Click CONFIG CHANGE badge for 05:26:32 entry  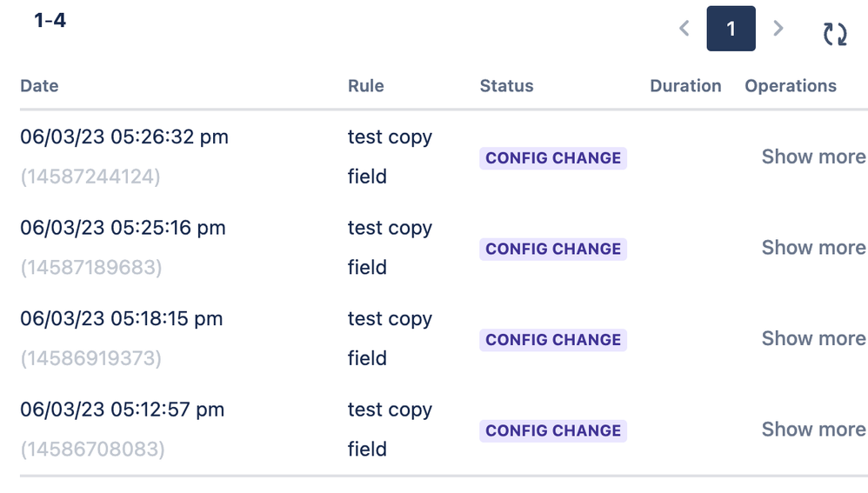pos(553,157)
